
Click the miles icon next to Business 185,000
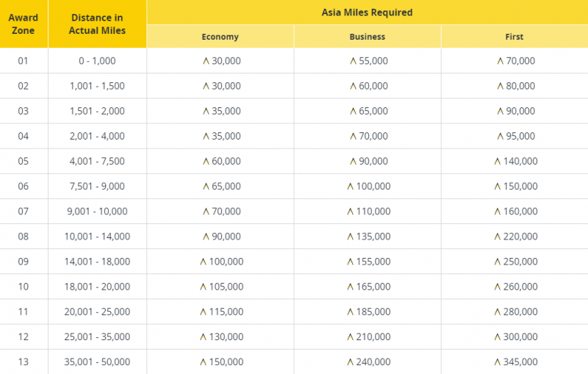(351, 312)
